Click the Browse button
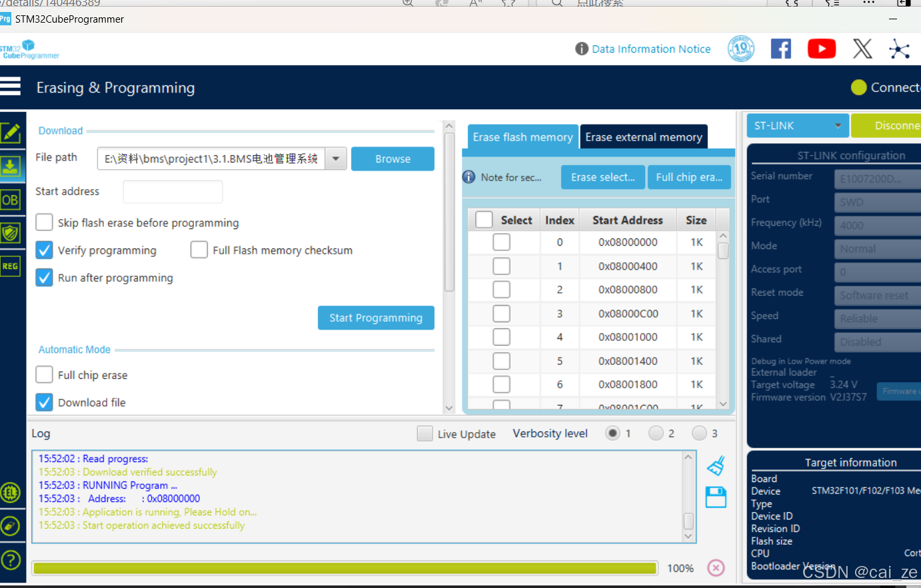The height and width of the screenshot is (588, 921). 393,159
